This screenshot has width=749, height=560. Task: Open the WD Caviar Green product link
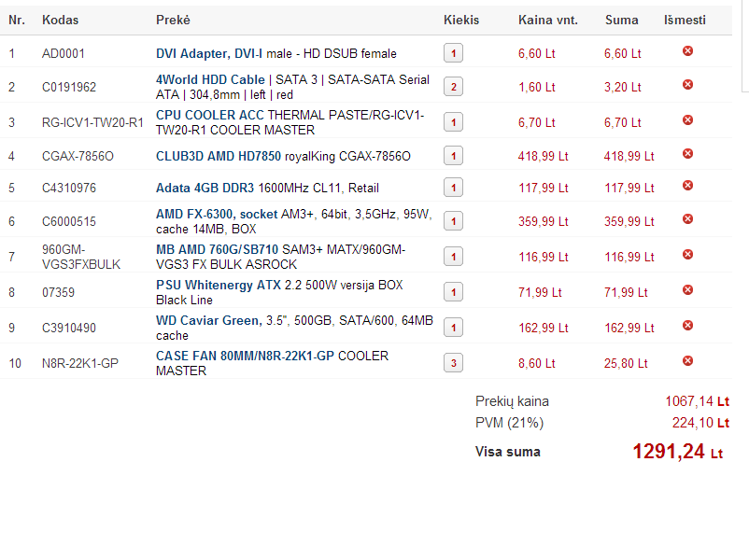[209, 320]
